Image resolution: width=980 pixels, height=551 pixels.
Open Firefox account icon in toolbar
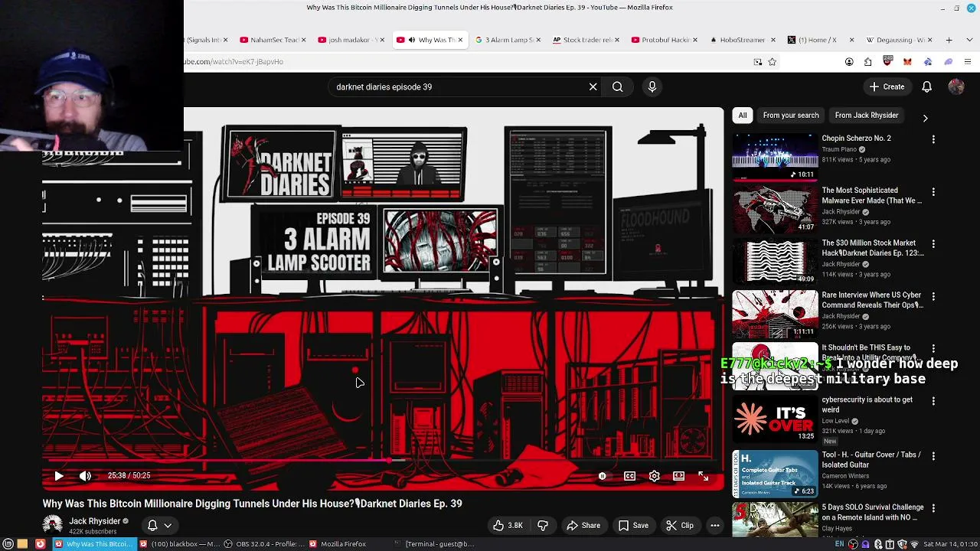tap(849, 62)
